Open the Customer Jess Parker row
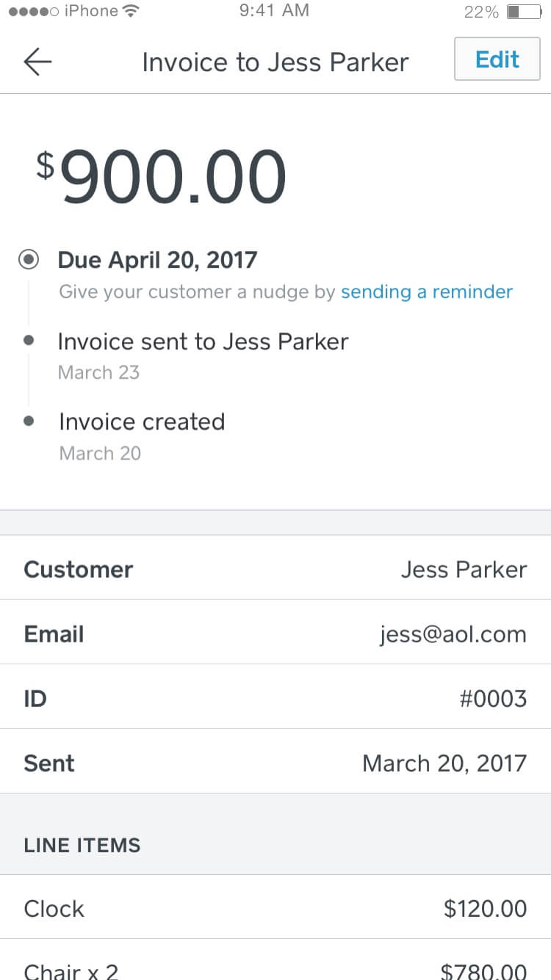The width and height of the screenshot is (551, 980). (x=275, y=568)
